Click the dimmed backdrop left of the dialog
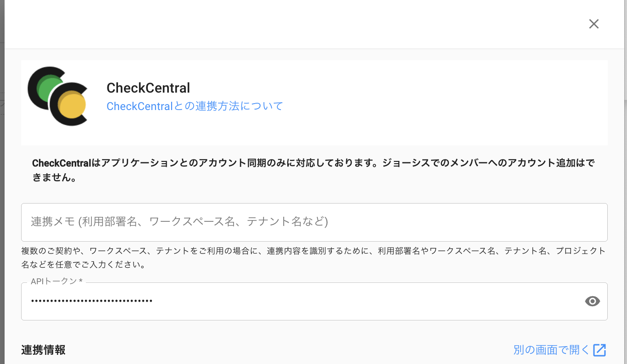Viewport: 627px width, 364px height. pos(2,183)
